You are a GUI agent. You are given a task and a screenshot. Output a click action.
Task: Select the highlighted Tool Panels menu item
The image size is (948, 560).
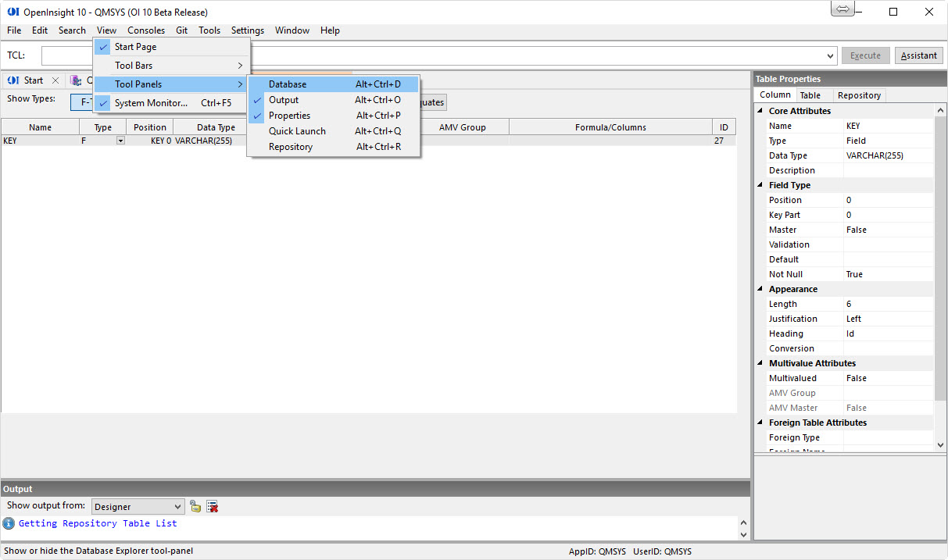(171, 84)
